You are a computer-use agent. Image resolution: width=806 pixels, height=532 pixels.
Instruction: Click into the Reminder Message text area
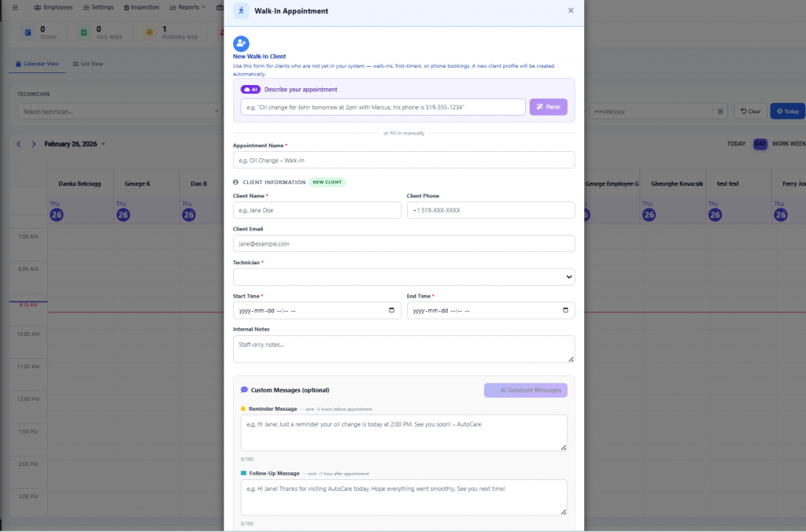pos(404,432)
